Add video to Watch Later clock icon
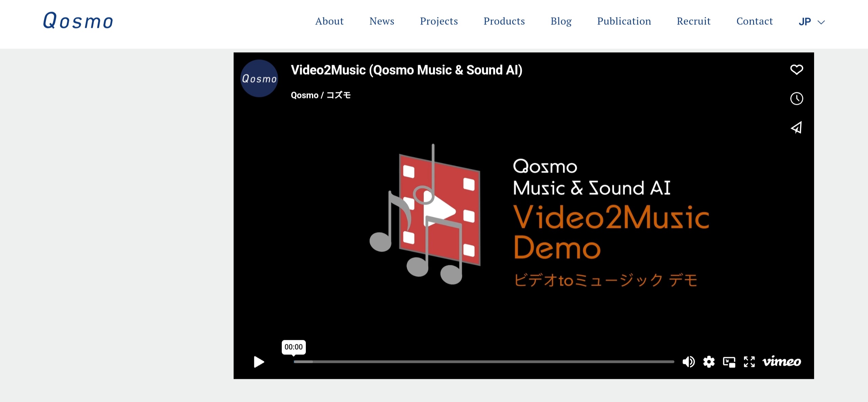This screenshot has height=402, width=868. coord(796,99)
